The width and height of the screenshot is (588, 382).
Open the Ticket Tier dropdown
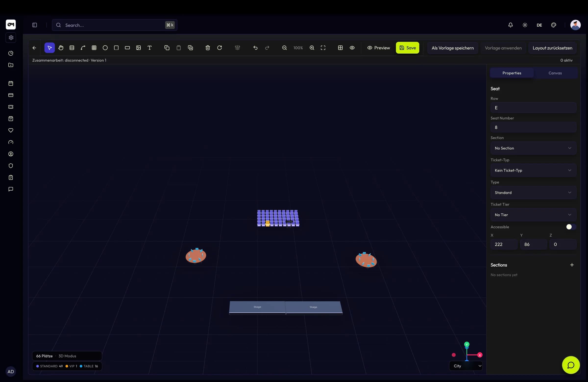click(533, 215)
